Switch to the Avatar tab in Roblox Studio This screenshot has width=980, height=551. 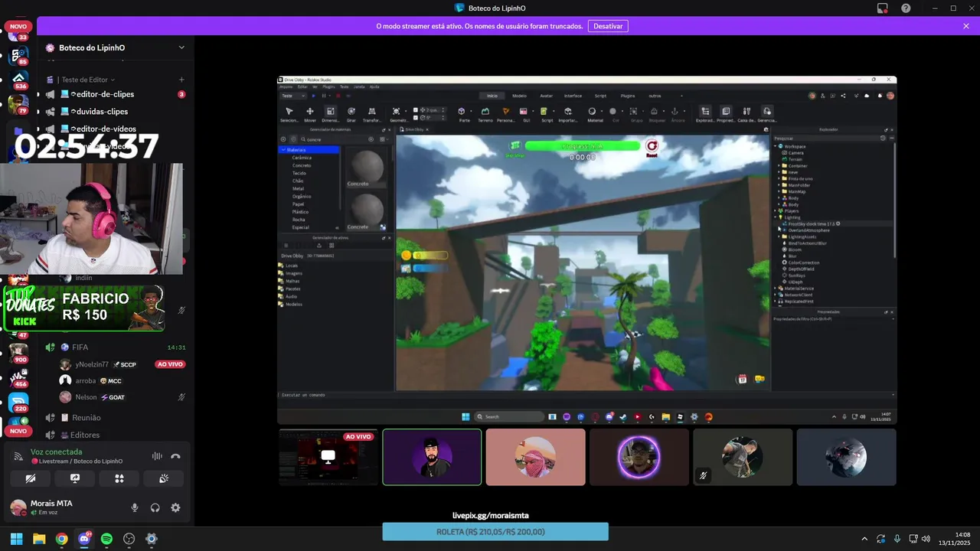[x=546, y=96]
